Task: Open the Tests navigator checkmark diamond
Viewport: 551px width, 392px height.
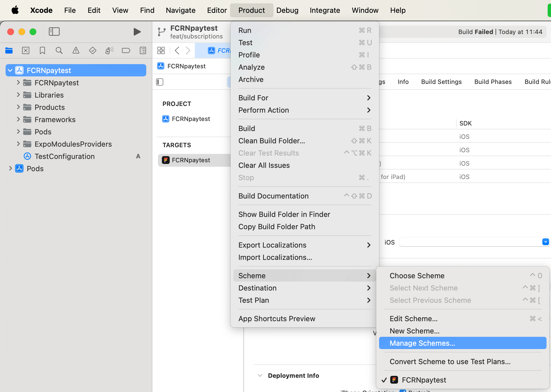Action: click(92, 50)
